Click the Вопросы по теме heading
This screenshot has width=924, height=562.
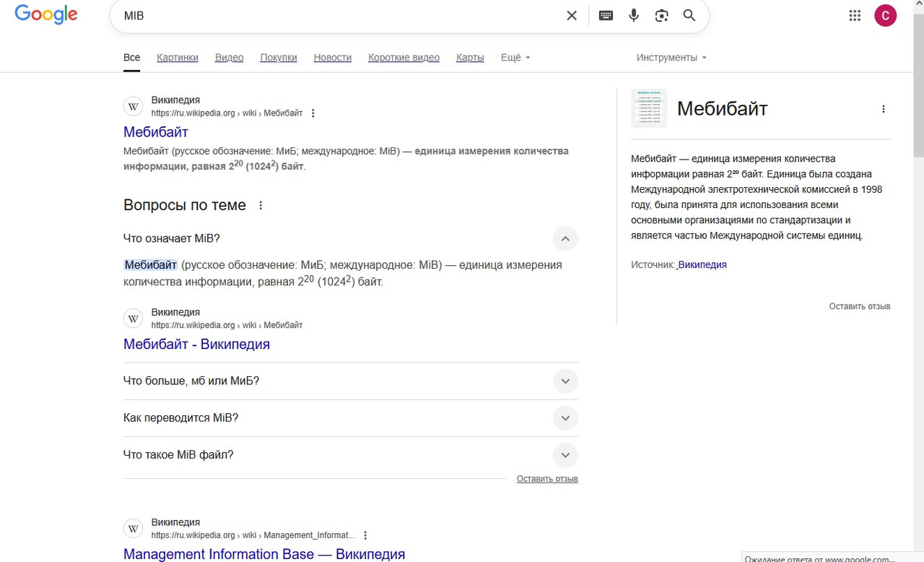[185, 205]
